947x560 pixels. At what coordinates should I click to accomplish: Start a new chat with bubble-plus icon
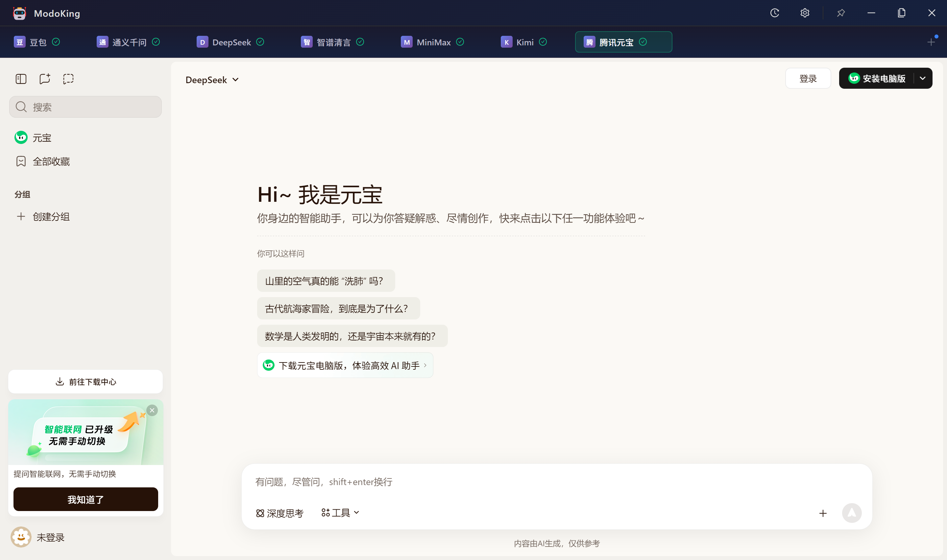pyautogui.click(x=45, y=79)
